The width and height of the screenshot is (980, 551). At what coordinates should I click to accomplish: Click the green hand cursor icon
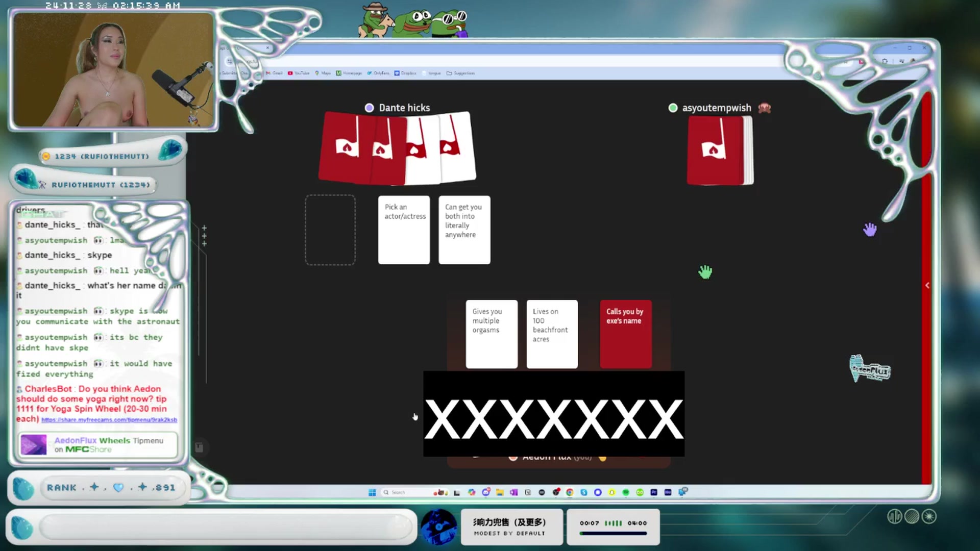pyautogui.click(x=705, y=272)
